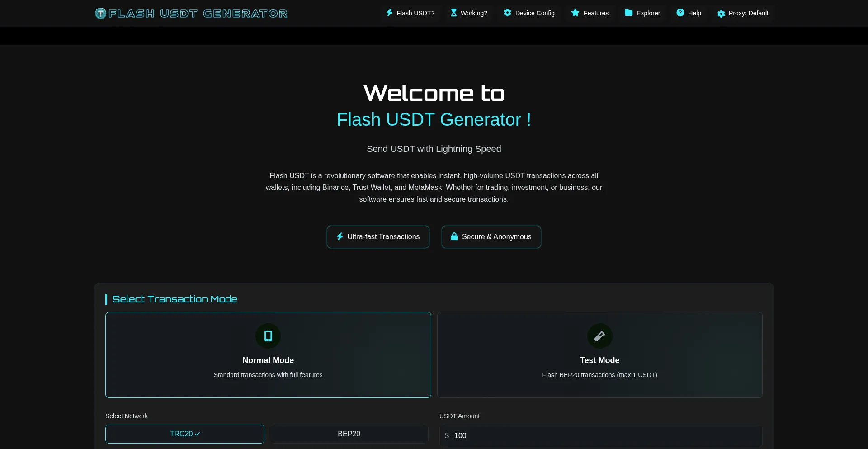Select the Test Mode card
Viewport: 868px width, 449px height.
[x=599, y=355]
